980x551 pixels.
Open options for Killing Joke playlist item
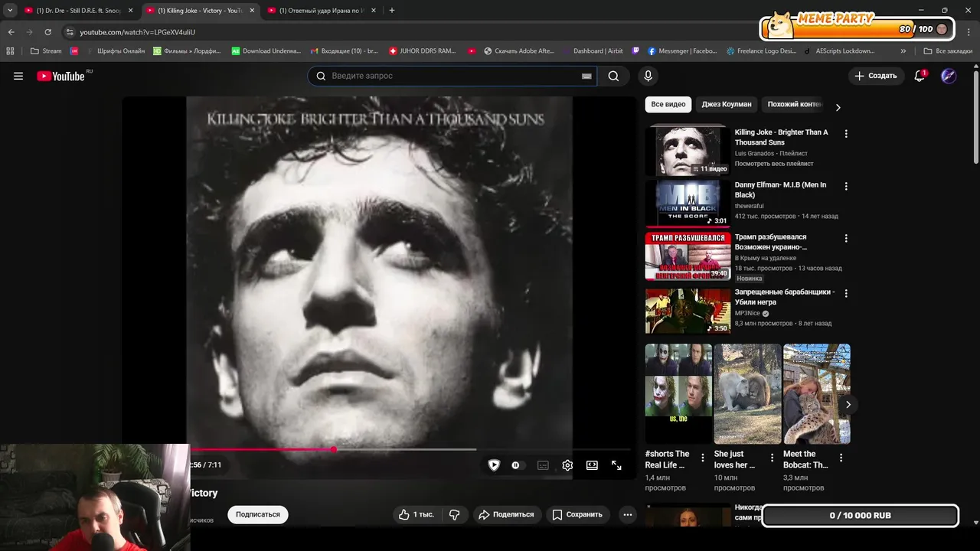[x=846, y=133]
